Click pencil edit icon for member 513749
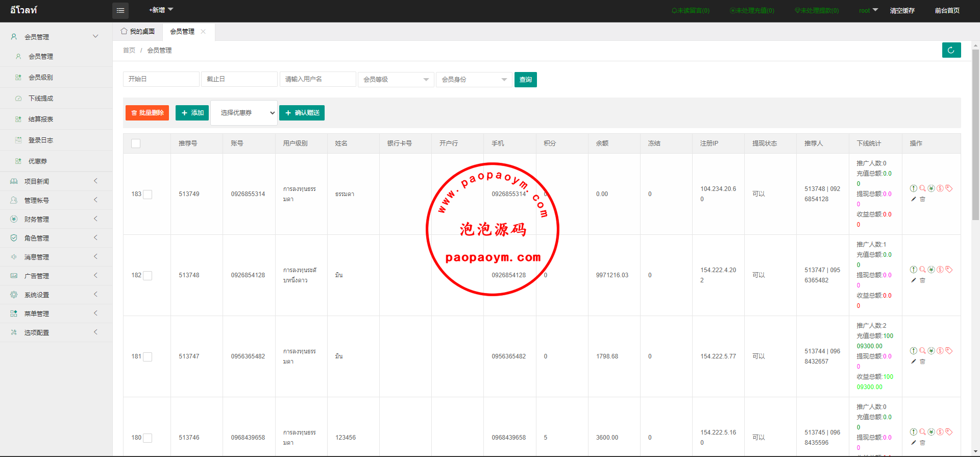This screenshot has height=457, width=980. point(913,199)
